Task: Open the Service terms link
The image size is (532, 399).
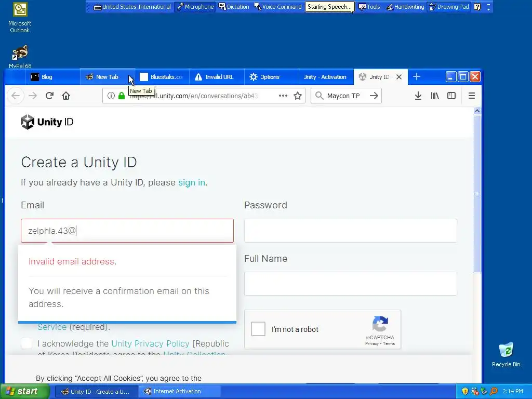Action: 52,327
